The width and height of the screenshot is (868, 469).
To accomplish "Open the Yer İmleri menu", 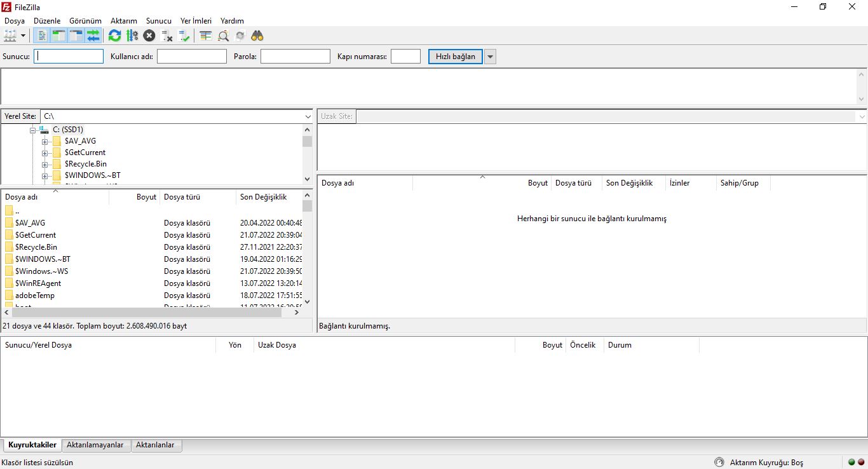I will [196, 21].
